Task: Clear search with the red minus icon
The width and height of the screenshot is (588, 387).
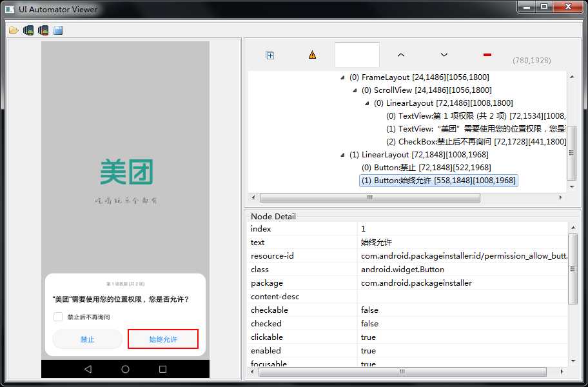Action: (487, 55)
